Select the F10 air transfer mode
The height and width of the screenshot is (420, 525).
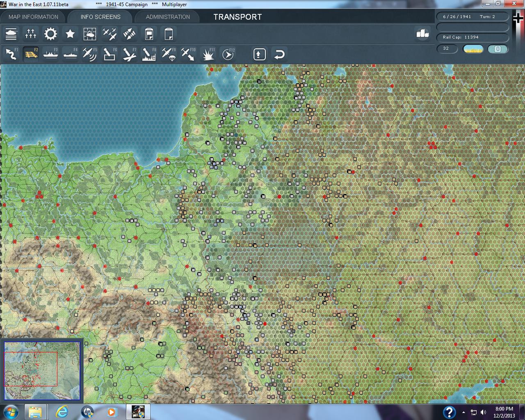click(x=188, y=54)
